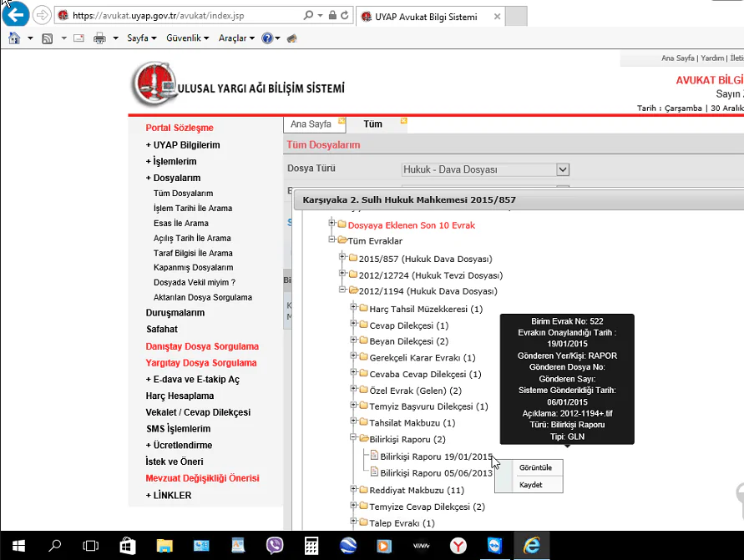Open Yargıtay Dosya Sorgulama link
The image size is (744, 560).
[201, 363]
